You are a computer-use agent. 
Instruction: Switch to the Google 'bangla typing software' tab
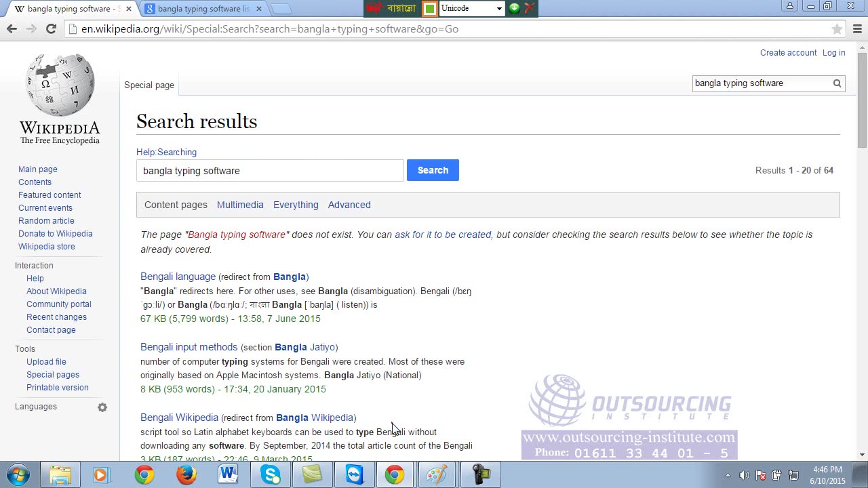(x=203, y=9)
